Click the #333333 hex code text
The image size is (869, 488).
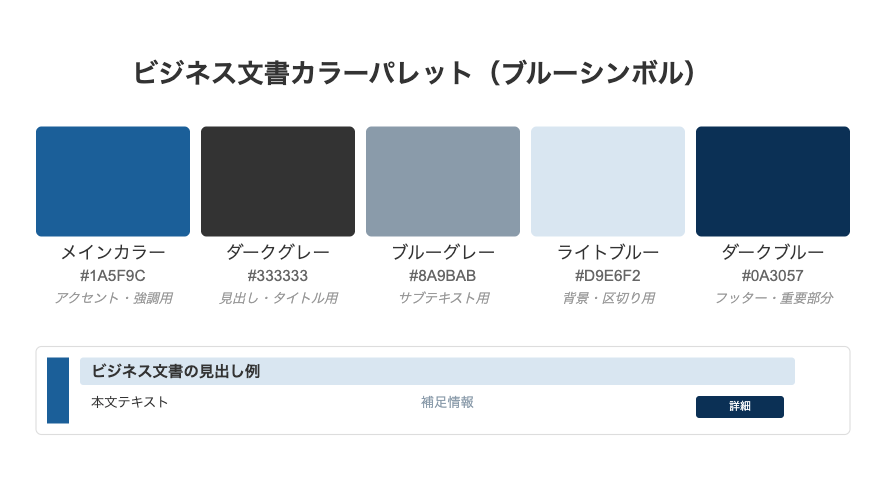coord(278,276)
